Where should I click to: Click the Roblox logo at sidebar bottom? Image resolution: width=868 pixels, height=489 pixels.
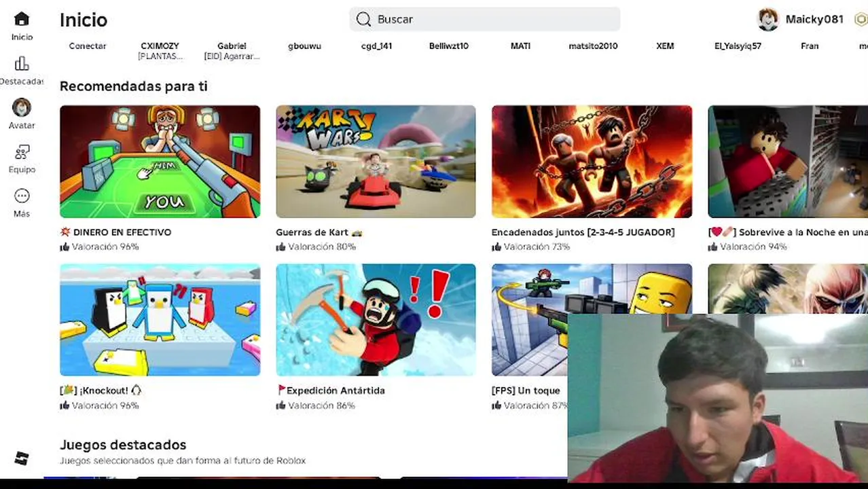click(22, 458)
